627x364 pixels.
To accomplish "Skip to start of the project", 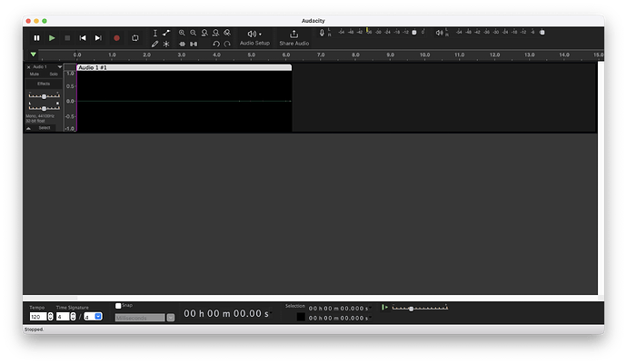I will pos(83,38).
